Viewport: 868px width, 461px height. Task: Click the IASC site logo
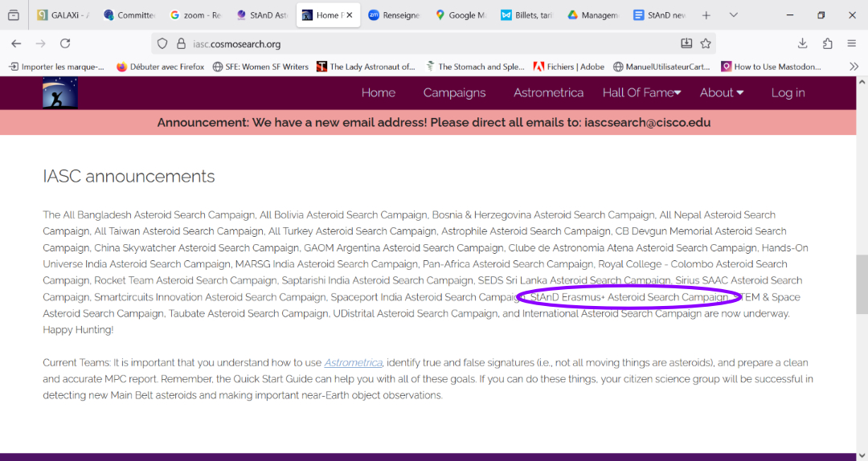[60, 93]
